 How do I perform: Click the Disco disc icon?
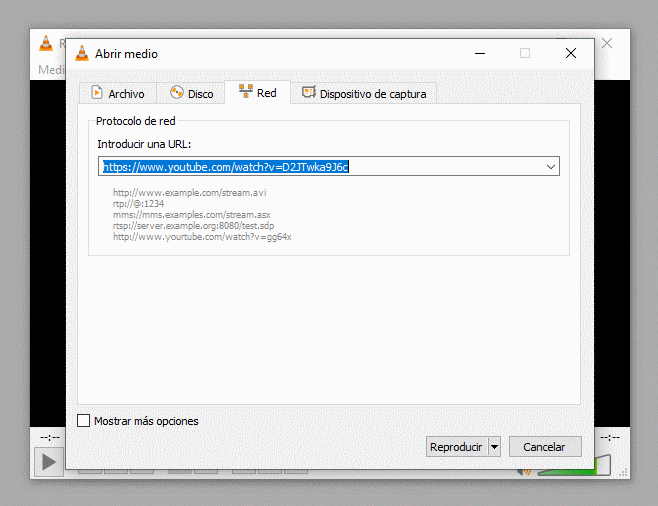pyautogui.click(x=177, y=92)
